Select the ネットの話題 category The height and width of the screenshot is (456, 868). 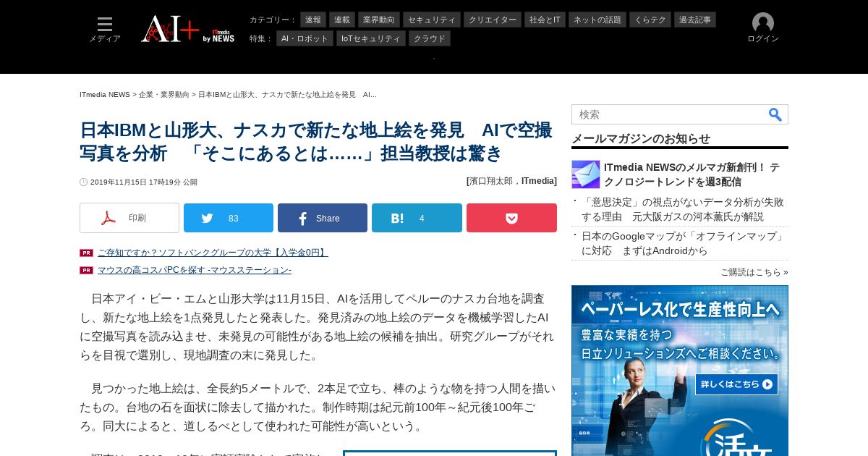click(x=597, y=20)
